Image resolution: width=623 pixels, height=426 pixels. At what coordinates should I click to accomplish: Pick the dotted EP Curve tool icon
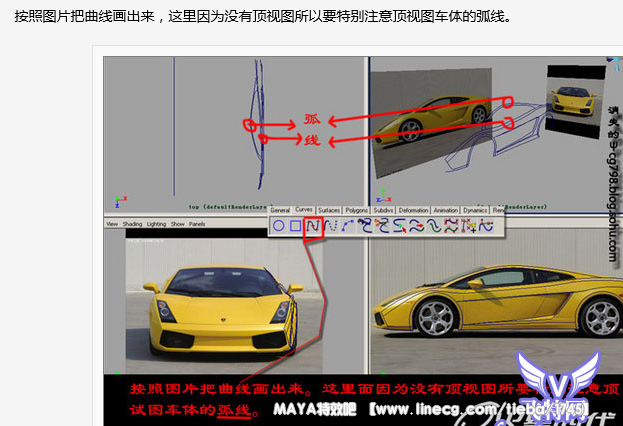(x=330, y=226)
